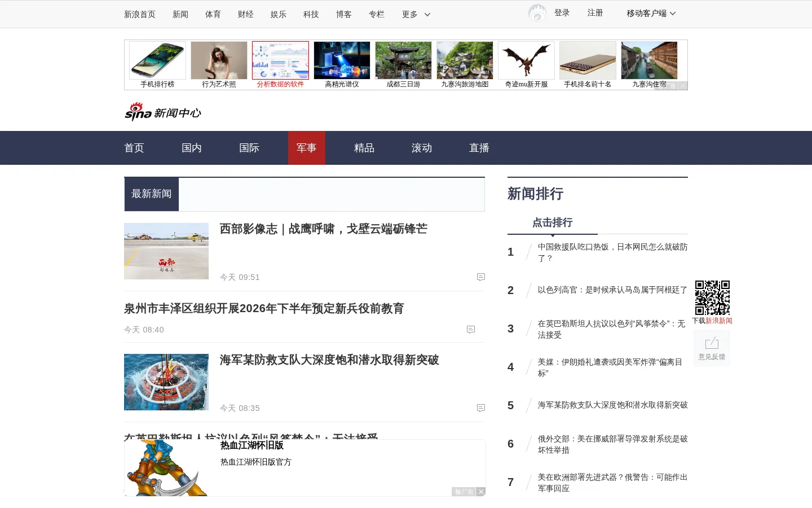
Task: Click the 奇迹mu新开服 dragon thumbnail
Action: (x=526, y=60)
